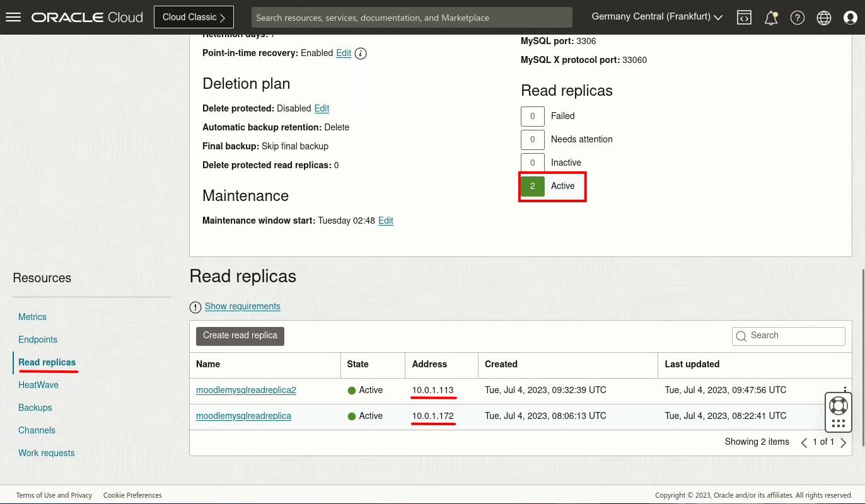Click Active state of moodlemysqlreadreplica row

pyautogui.click(x=365, y=416)
